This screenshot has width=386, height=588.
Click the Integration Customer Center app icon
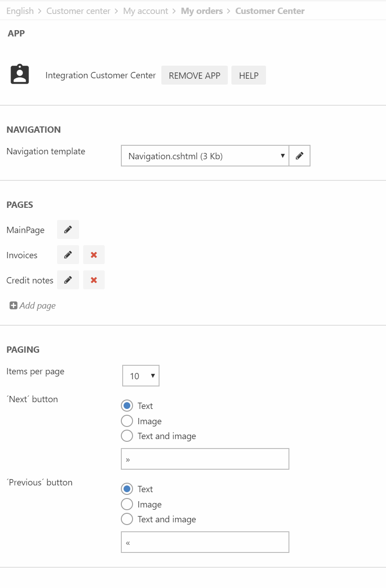(x=20, y=75)
